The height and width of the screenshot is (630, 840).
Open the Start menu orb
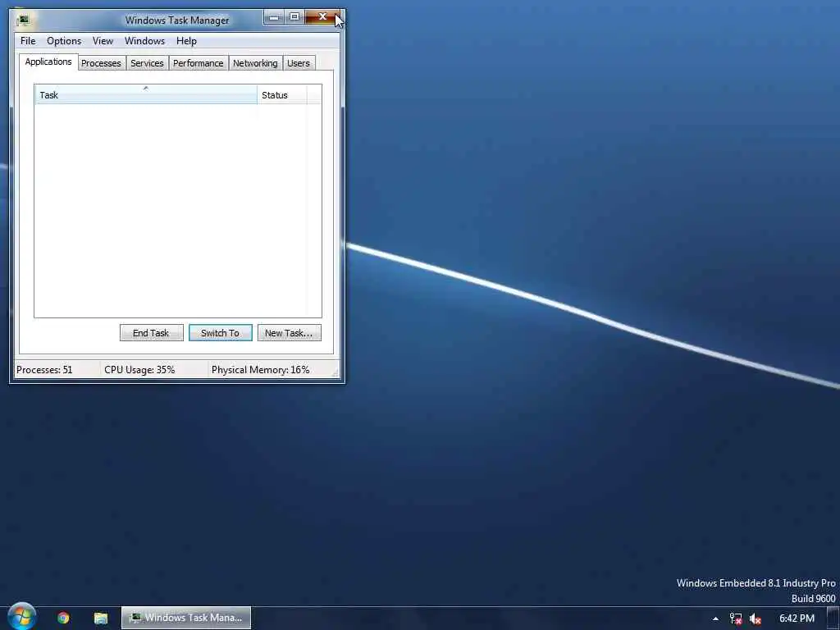(x=22, y=617)
